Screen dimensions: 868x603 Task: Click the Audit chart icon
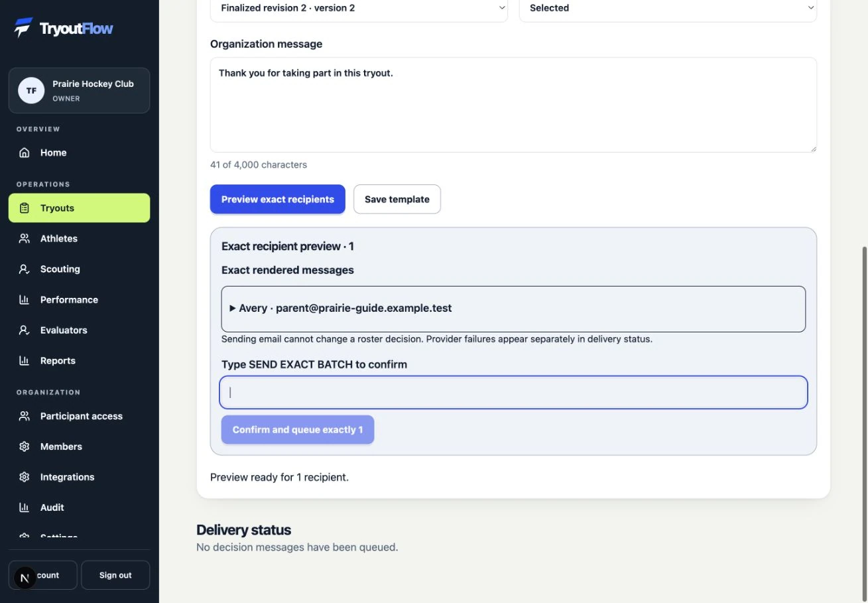(25, 508)
